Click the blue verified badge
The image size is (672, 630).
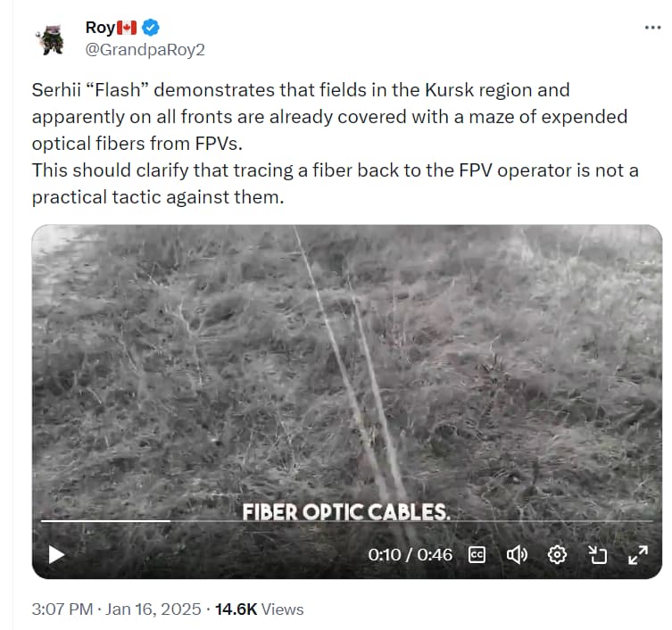click(x=151, y=28)
